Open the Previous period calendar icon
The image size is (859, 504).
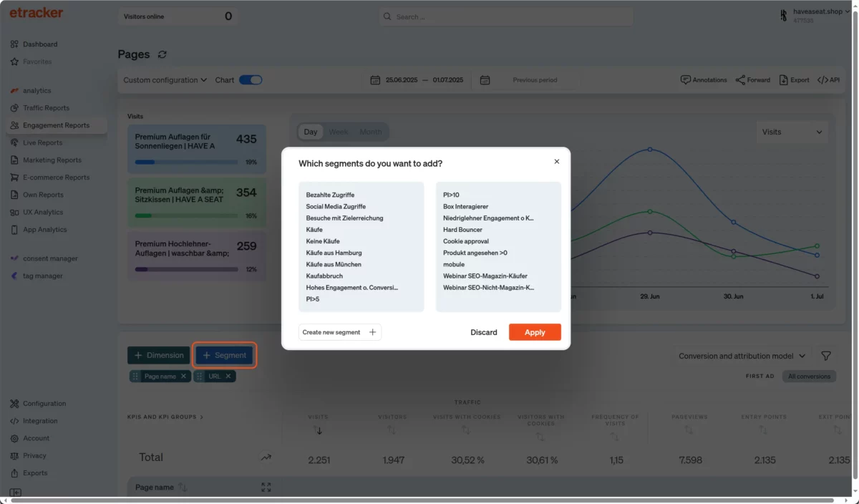[485, 80]
